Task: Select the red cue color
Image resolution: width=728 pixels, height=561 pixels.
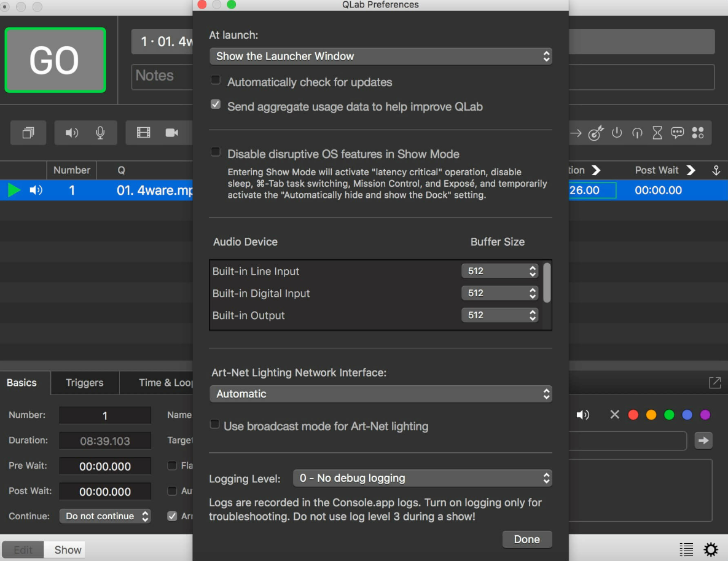Action: [633, 415]
